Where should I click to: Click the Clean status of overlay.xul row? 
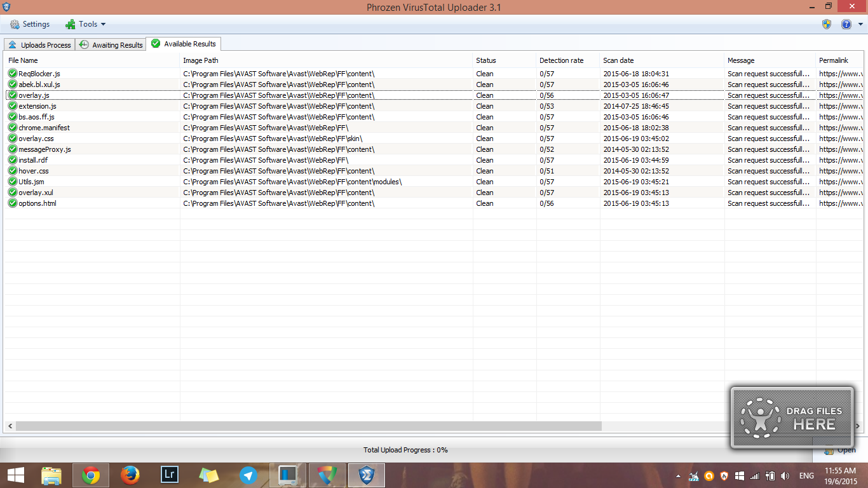tap(485, 193)
